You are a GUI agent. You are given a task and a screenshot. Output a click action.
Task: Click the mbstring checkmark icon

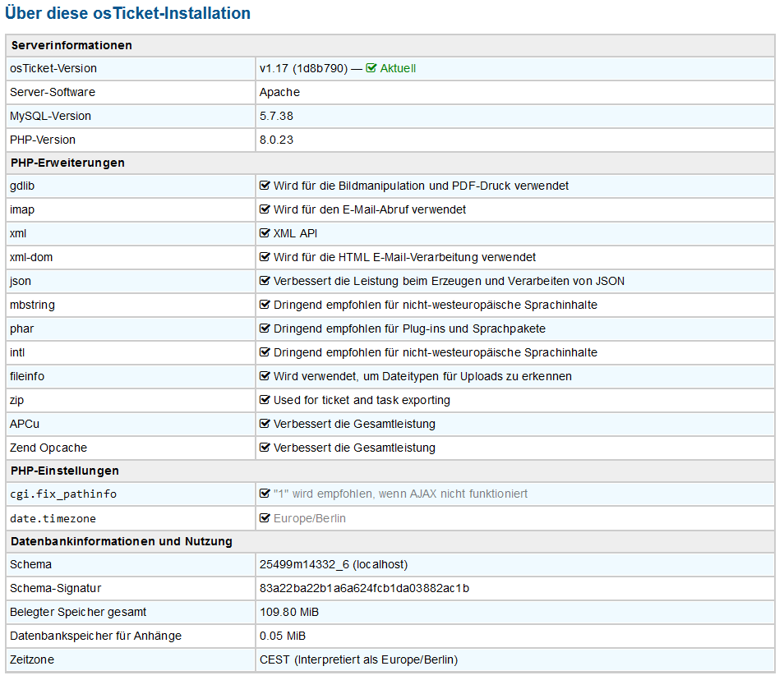click(265, 305)
